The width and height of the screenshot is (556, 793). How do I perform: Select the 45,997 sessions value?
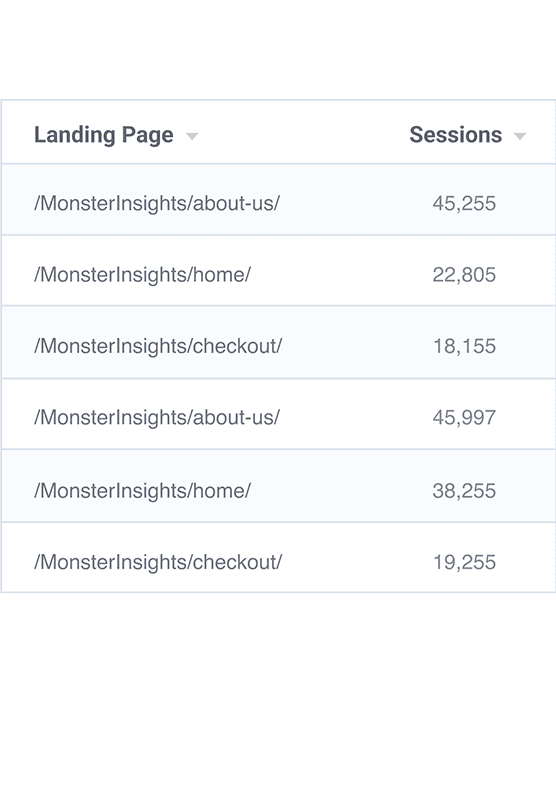464,417
